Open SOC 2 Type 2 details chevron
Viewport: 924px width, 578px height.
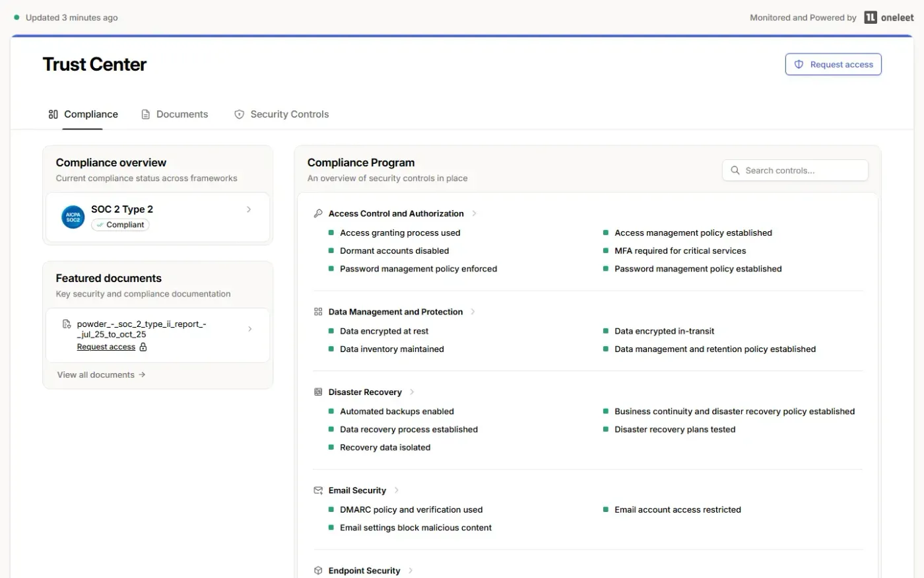(x=249, y=209)
